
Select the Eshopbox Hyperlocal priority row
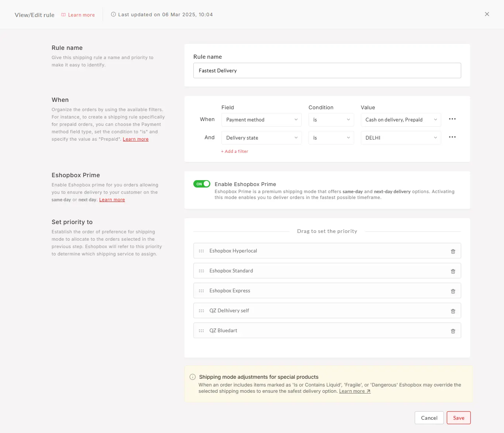point(327,251)
